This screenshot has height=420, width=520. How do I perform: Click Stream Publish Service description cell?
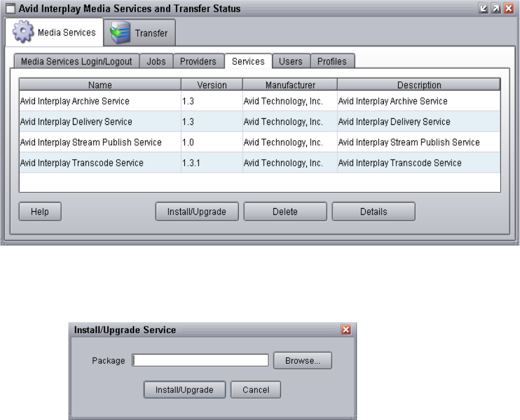tap(419, 142)
